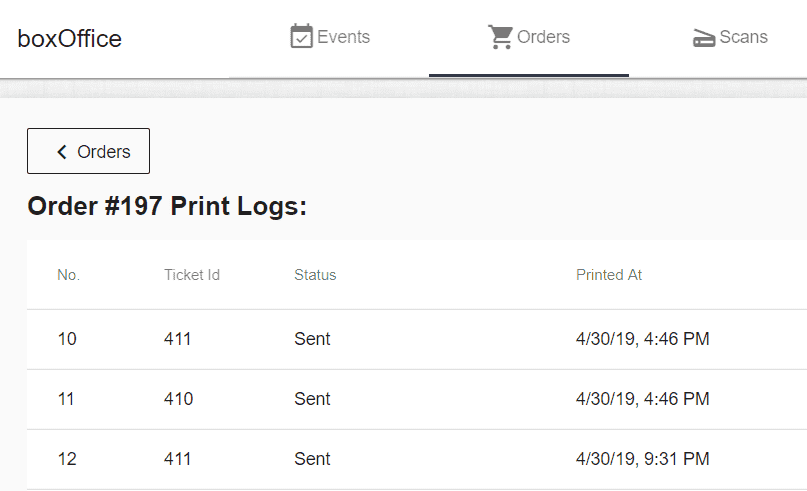The image size is (807, 491).
Task: Click the Orders back button
Action: tap(89, 151)
